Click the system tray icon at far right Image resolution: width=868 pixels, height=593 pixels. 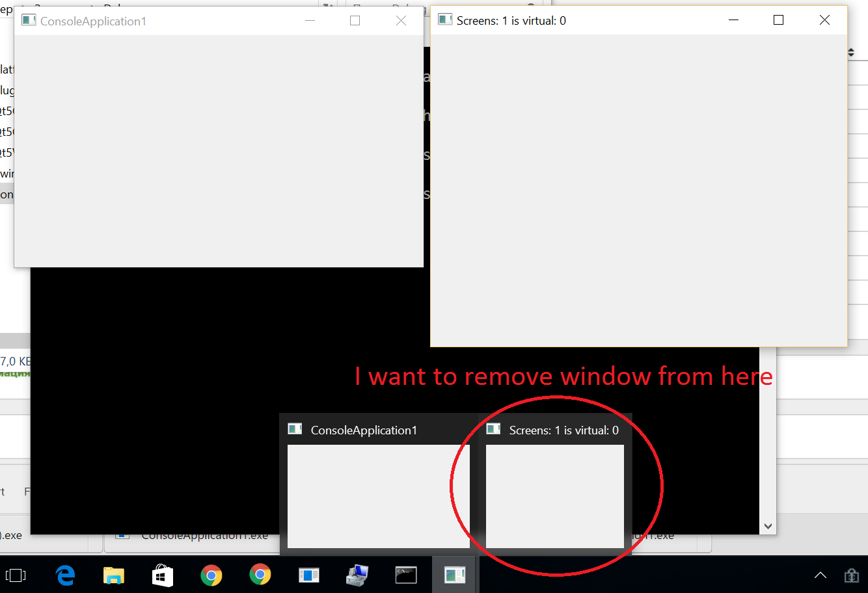pyautogui.click(x=851, y=575)
